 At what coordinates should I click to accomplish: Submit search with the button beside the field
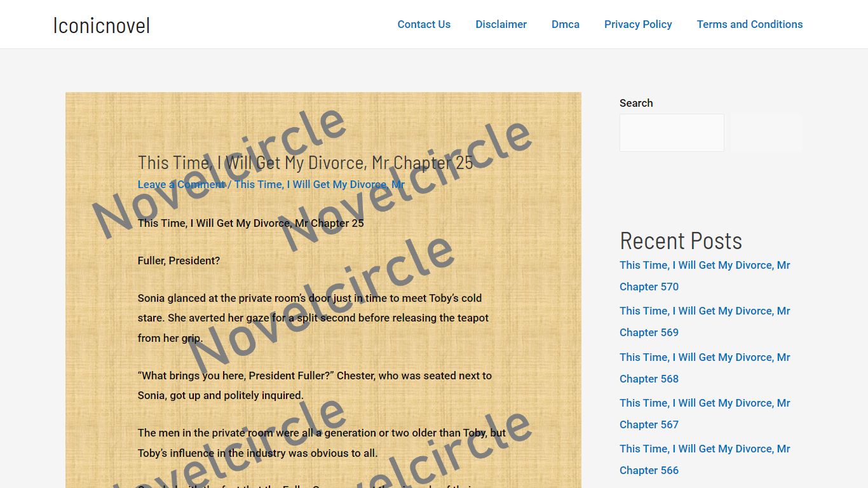(x=766, y=133)
